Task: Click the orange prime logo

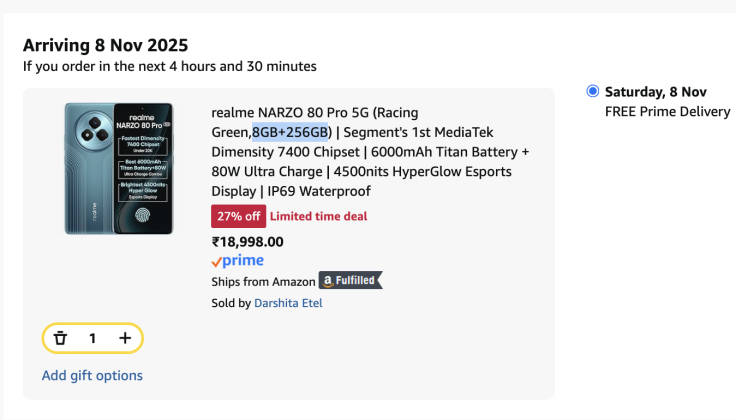Action: 237,261
